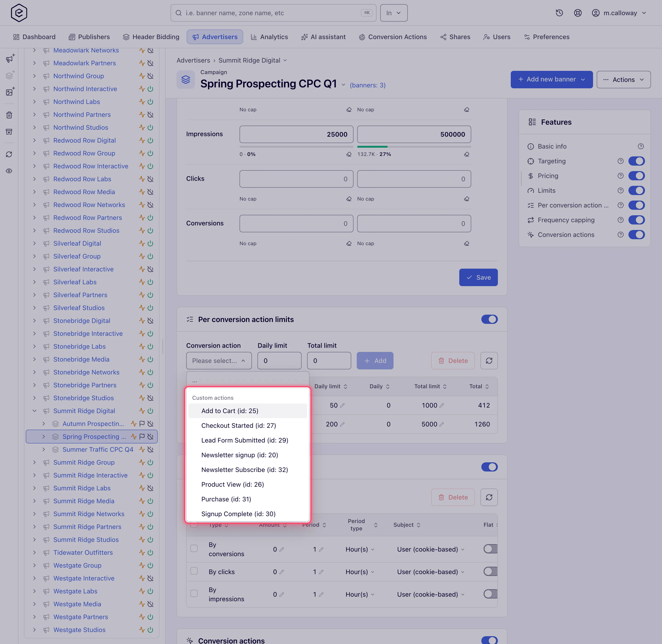Click the Impressions 0% progress bar

296,147
